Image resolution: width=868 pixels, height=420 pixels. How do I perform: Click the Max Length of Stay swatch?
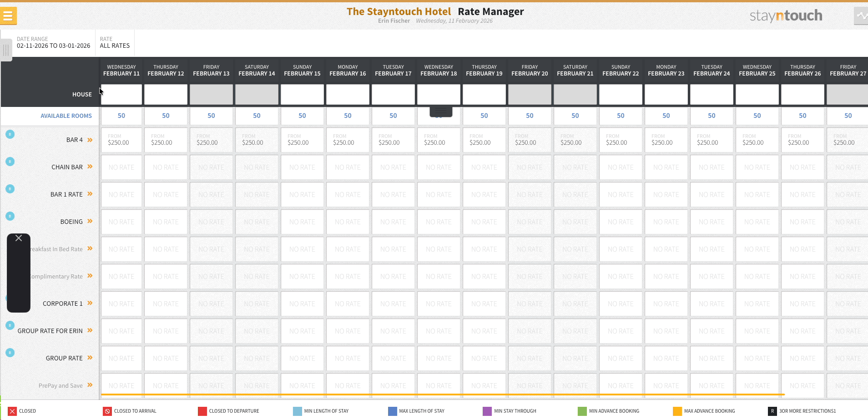393,411
